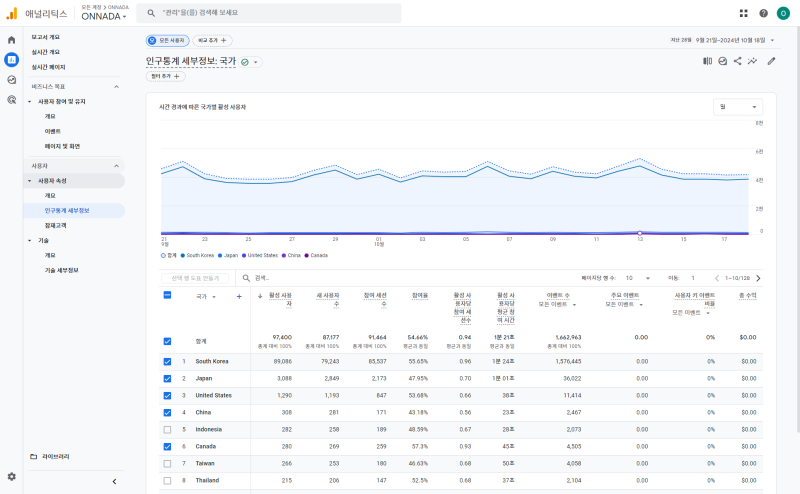Screen dimensions: 800x494
Task: Open the Home icon in left rail
Action: [x=11, y=40]
